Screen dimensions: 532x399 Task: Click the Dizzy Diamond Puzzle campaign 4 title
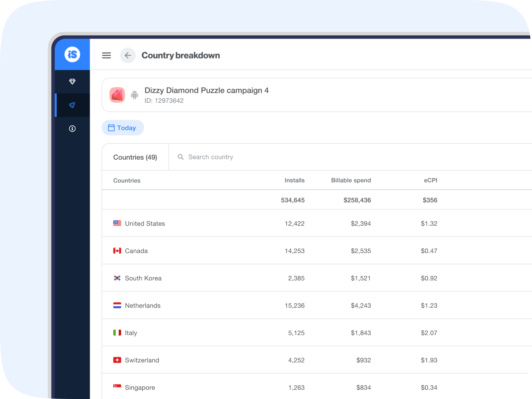click(206, 90)
